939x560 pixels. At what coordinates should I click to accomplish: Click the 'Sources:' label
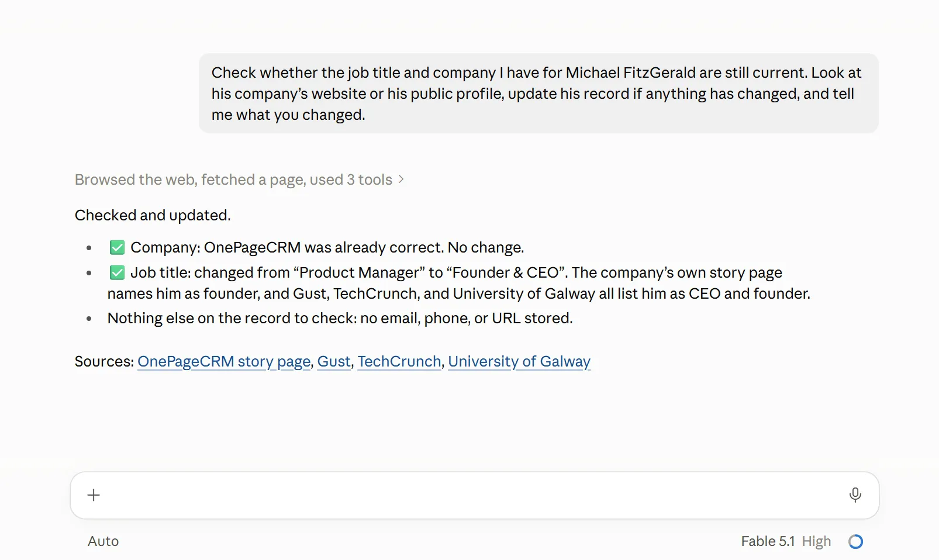[104, 361]
